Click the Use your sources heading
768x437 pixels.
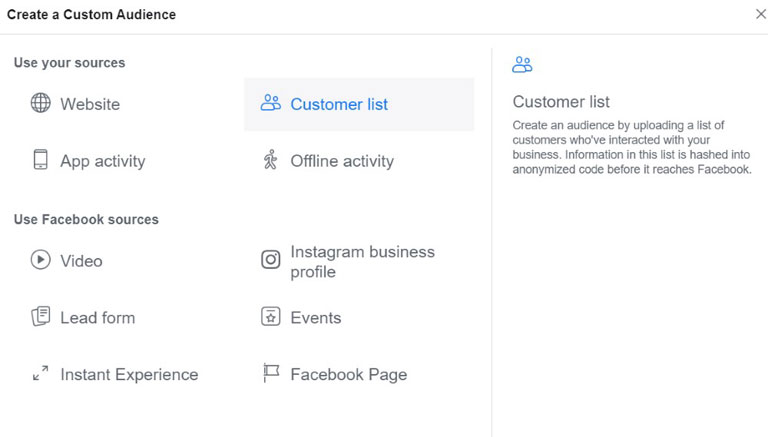[x=70, y=63]
